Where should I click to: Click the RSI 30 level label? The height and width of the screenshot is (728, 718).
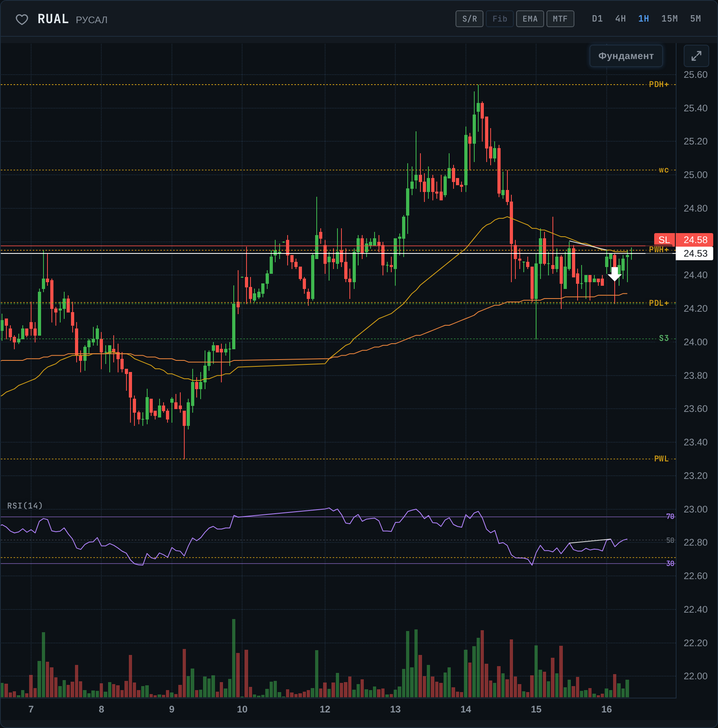click(670, 563)
